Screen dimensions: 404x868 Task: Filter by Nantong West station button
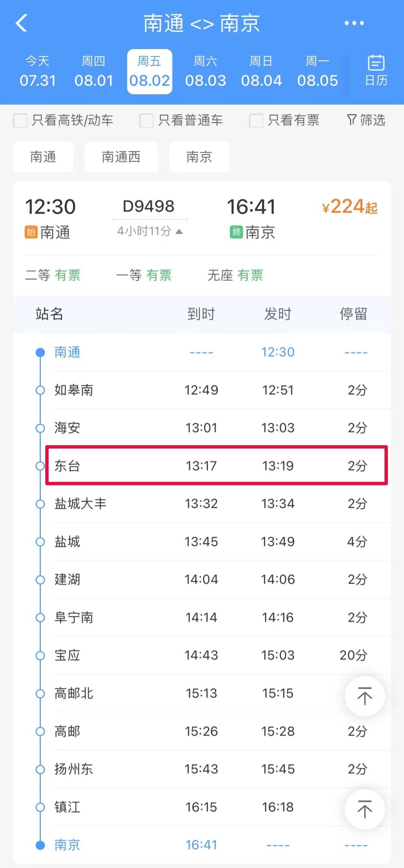121,157
